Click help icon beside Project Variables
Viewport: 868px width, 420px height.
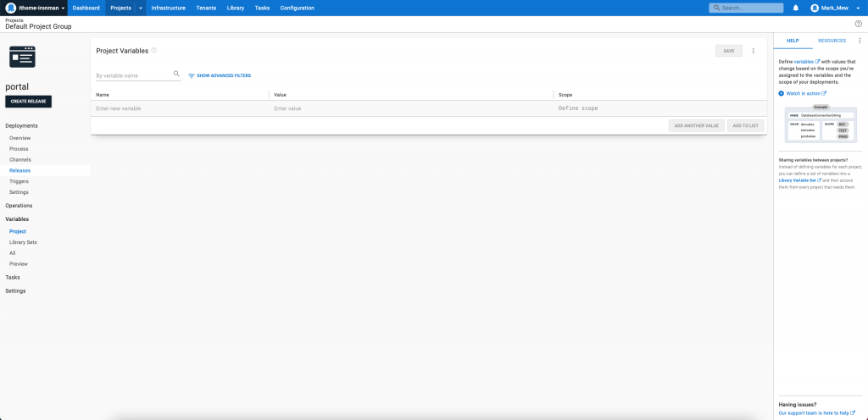(154, 50)
